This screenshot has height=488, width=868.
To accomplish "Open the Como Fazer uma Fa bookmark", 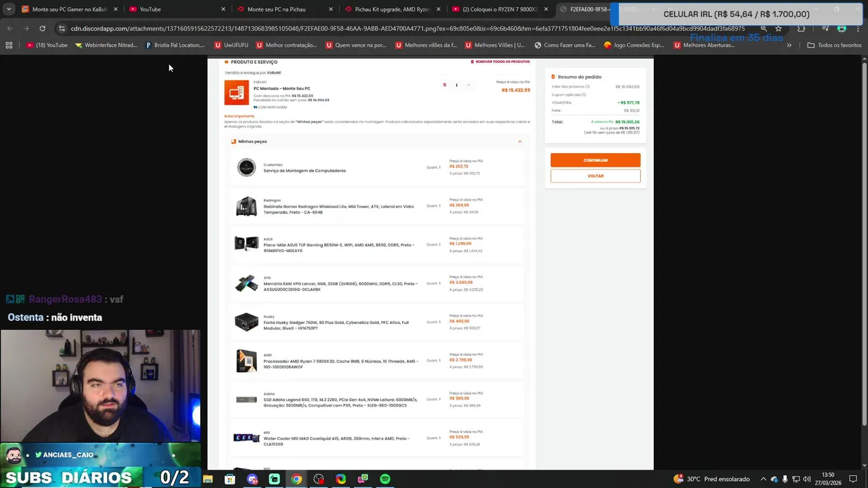I will (x=565, y=45).
